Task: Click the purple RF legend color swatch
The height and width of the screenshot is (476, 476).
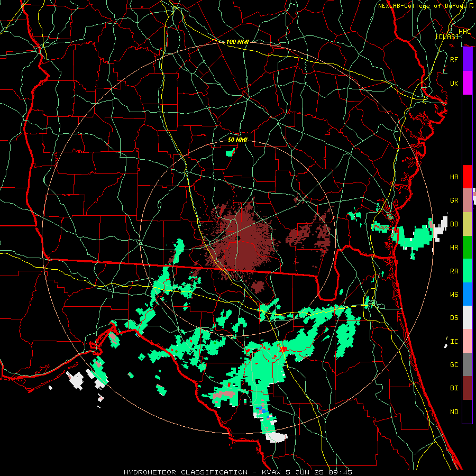Action: point(467,59)
